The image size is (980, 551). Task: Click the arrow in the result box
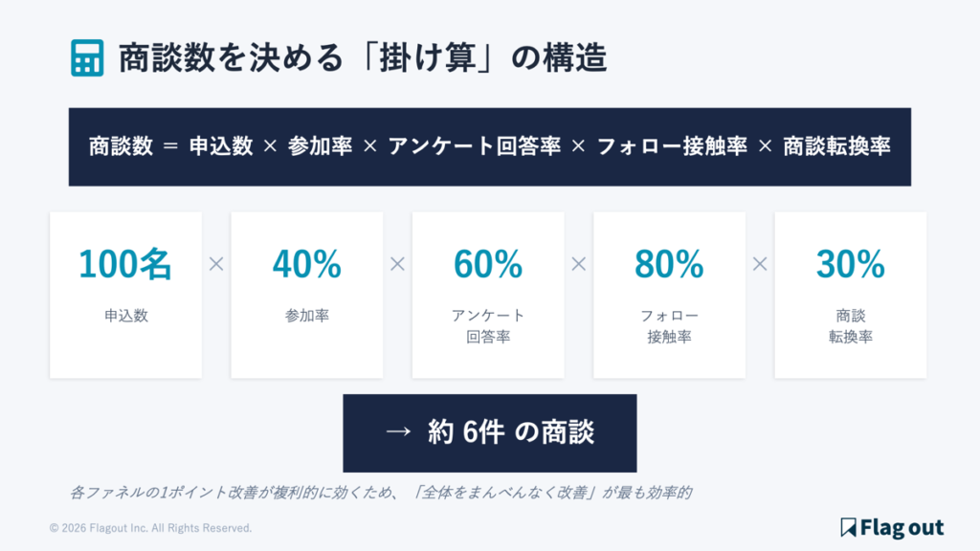point(397,432)
